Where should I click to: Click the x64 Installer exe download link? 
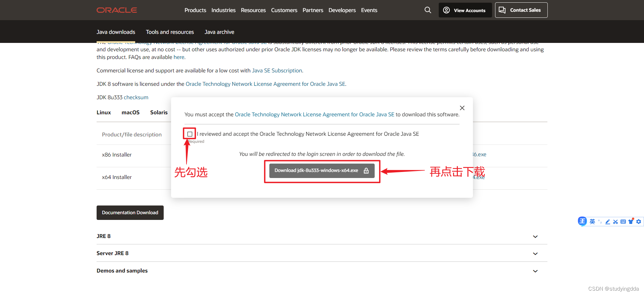479,177
